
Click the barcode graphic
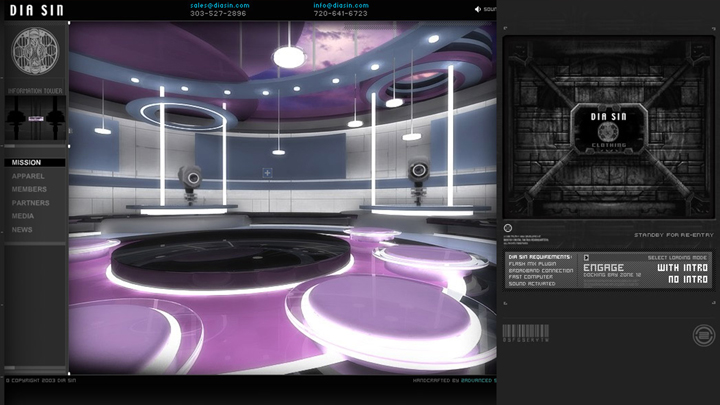point(525,333)
